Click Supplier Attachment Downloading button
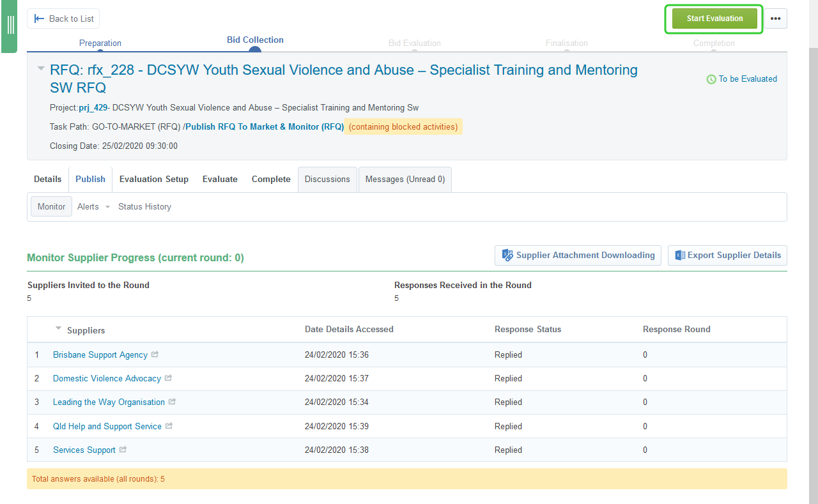 578,256
